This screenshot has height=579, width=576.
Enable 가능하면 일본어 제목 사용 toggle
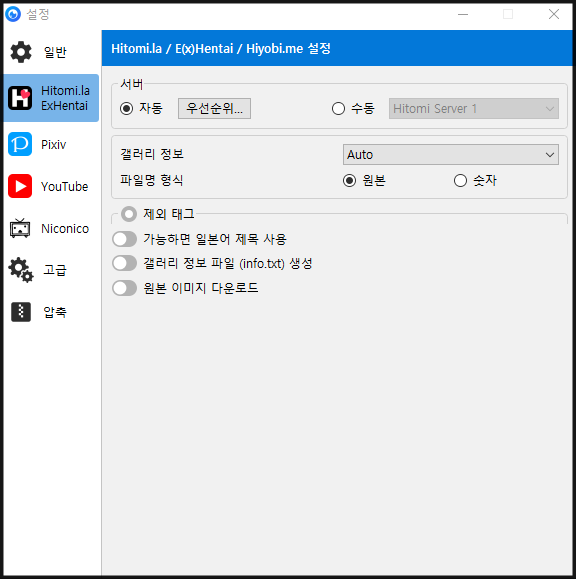coord(124,239)
